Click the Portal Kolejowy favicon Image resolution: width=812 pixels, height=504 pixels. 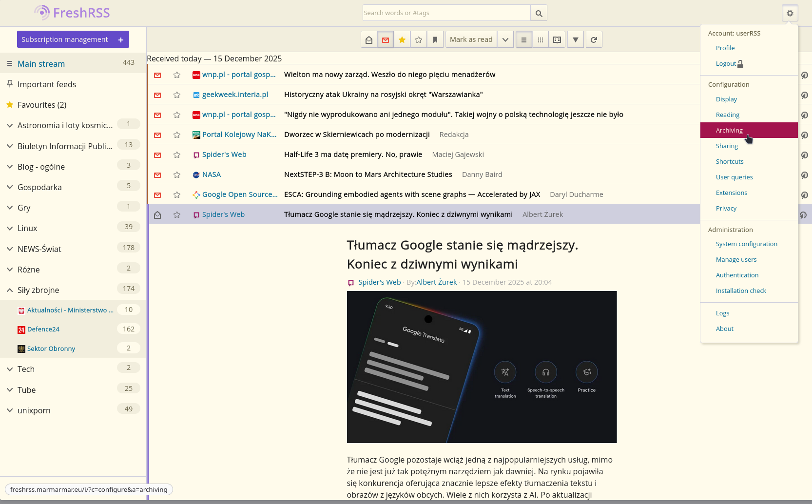[x=196, y=135]
